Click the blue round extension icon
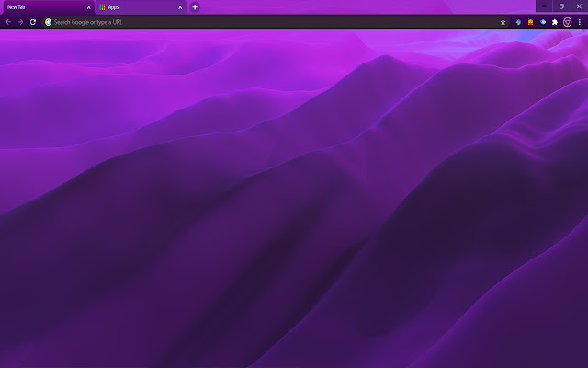 point(542,21)
